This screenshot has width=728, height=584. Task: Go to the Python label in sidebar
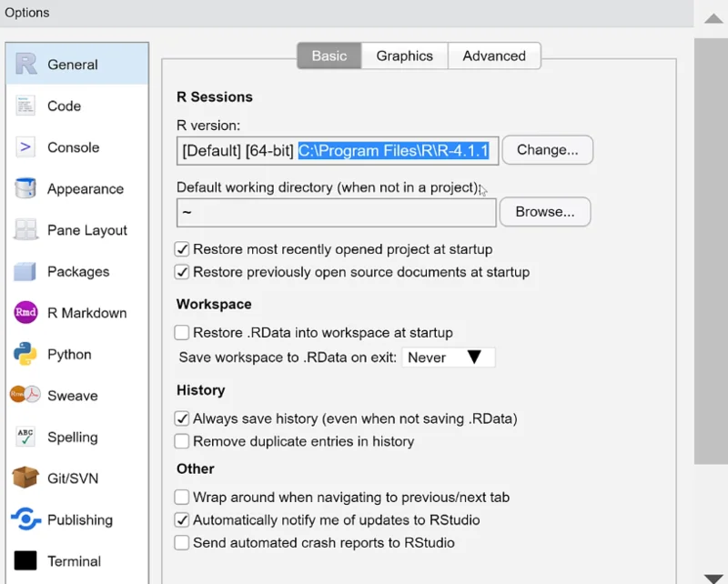[69, 354]
